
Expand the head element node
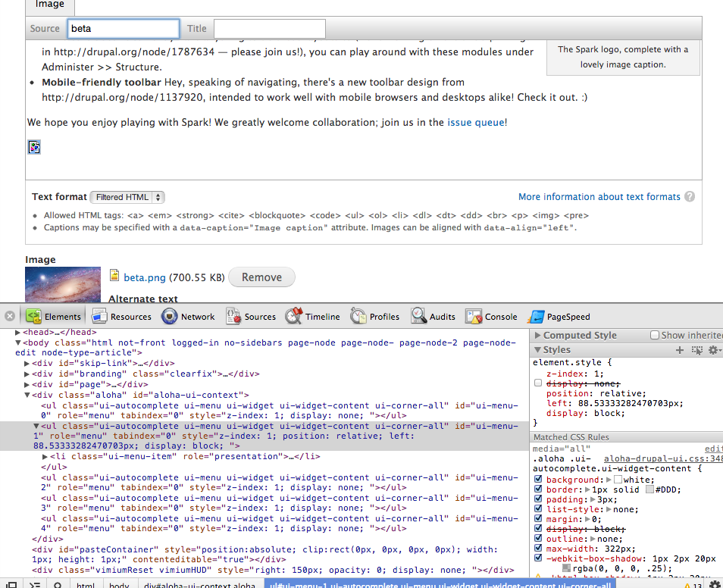coord(17,332)
